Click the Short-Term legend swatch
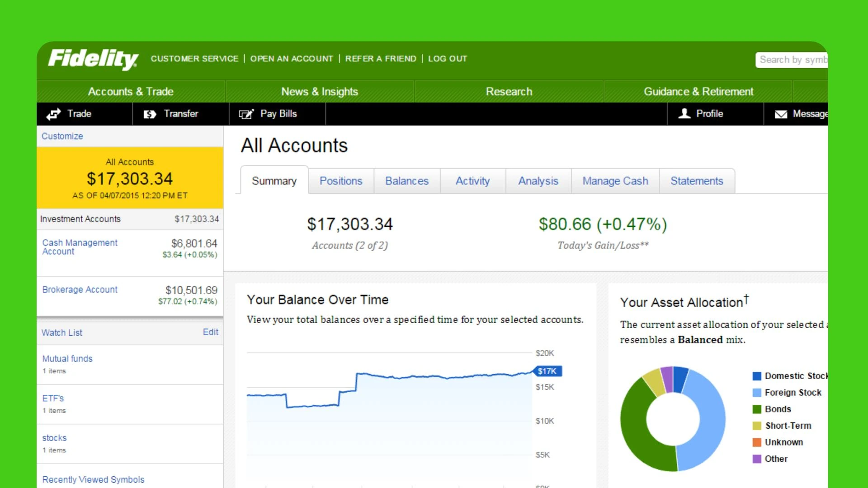Image resolution: width=868 pixels, height=488 pixels. (757, 426)
